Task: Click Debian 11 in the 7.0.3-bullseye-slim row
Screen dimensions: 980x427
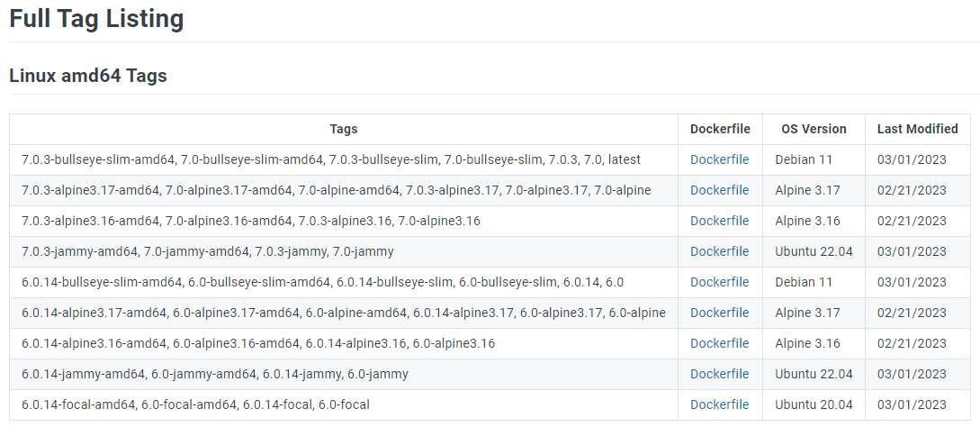Action: (804, 159)
